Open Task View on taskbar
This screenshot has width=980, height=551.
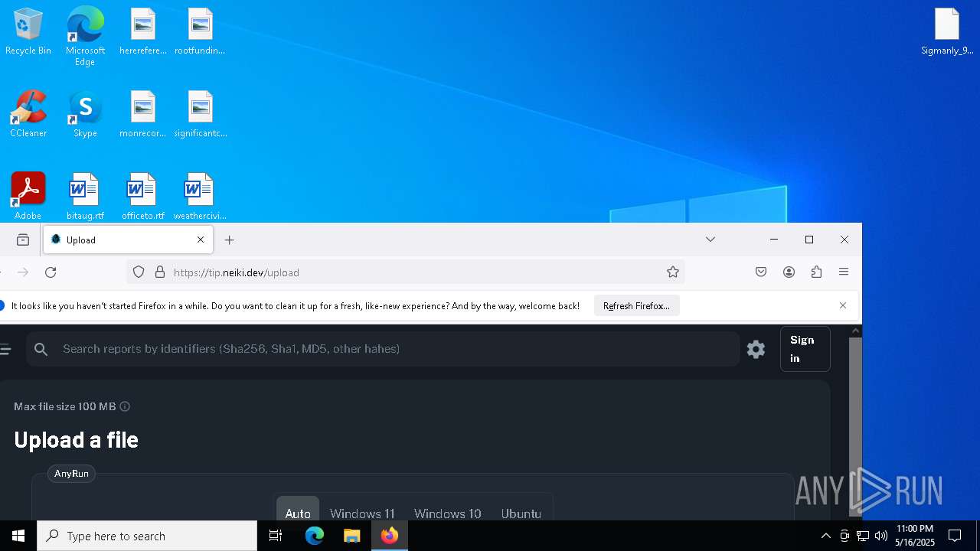tap(276, 536)
